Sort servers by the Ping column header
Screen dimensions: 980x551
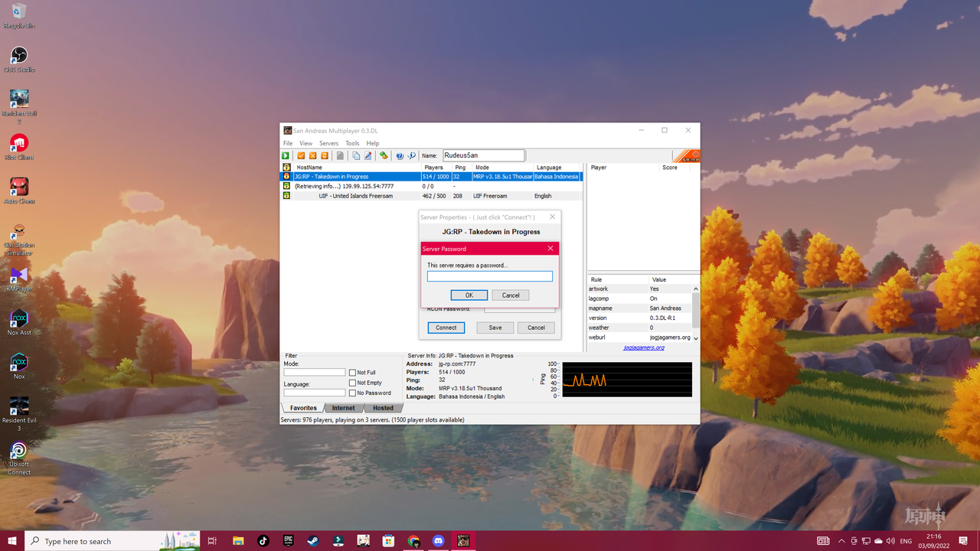462,168
